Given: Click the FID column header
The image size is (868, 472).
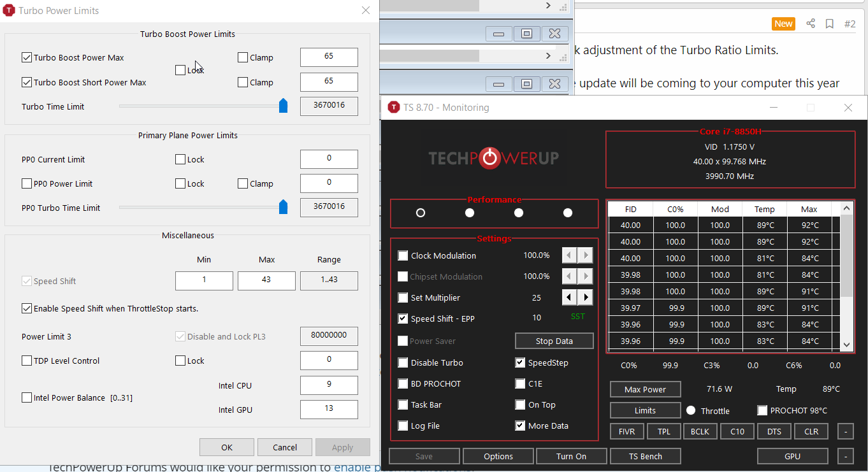Looking at the screenshot, I should click(631, 209).
